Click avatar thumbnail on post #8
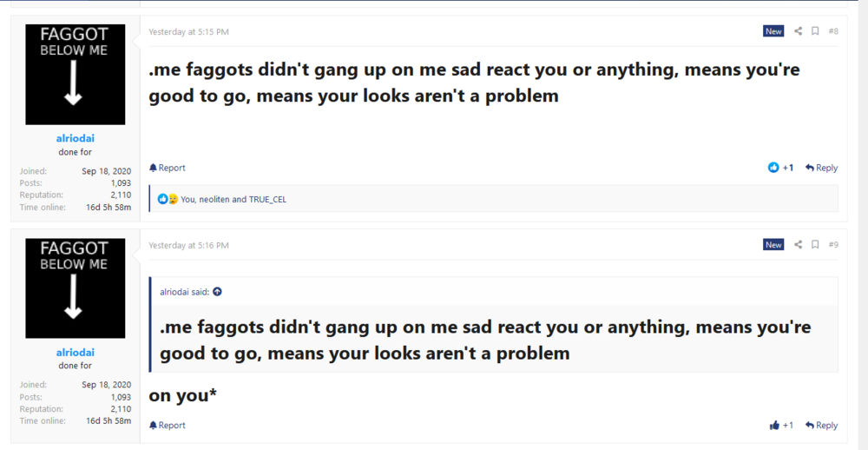The height and width of the screenshot is (450, 868). coord(76,74)
